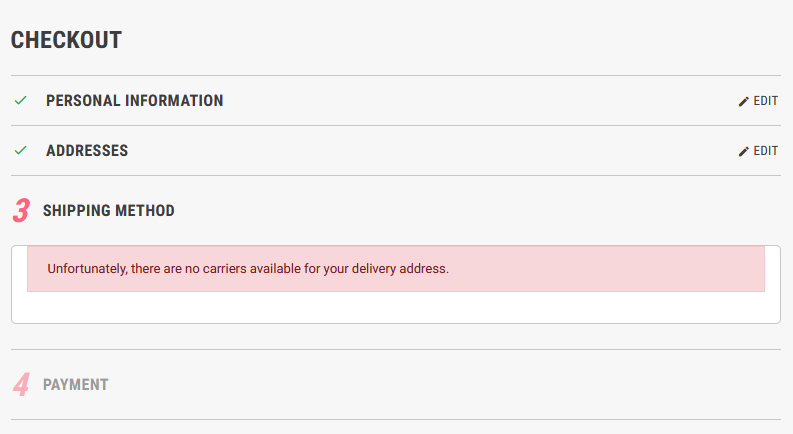Expand the Addresses section heading

click(87, 151)
